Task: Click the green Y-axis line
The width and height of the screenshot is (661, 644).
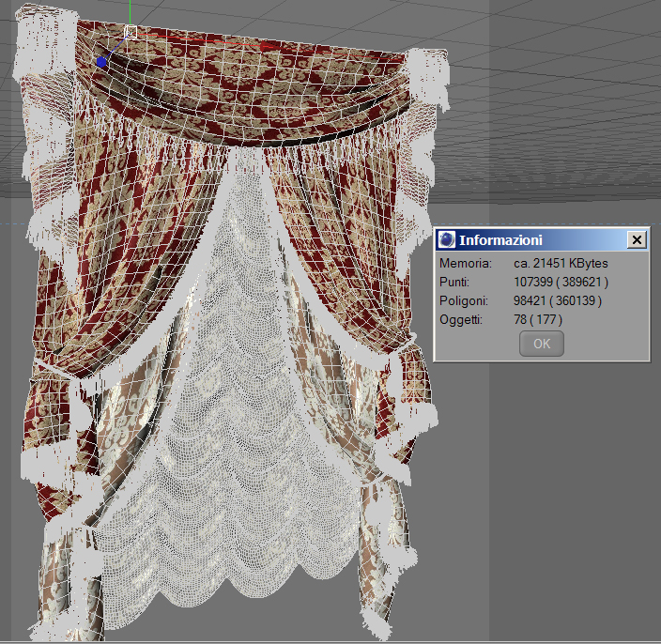Action: [x=131, y=12]
